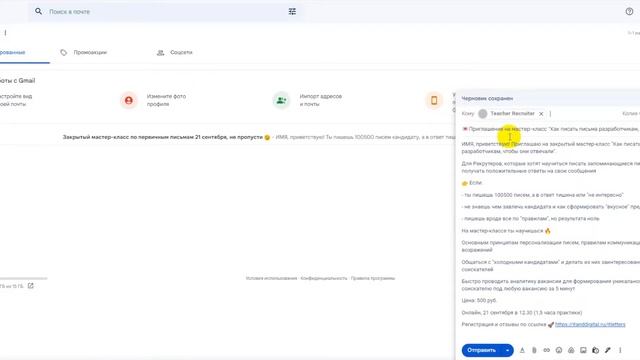This screenshot has height=360, width=640.
Task: Insert files using Google Drive icon
Action: tap(571, 350)
